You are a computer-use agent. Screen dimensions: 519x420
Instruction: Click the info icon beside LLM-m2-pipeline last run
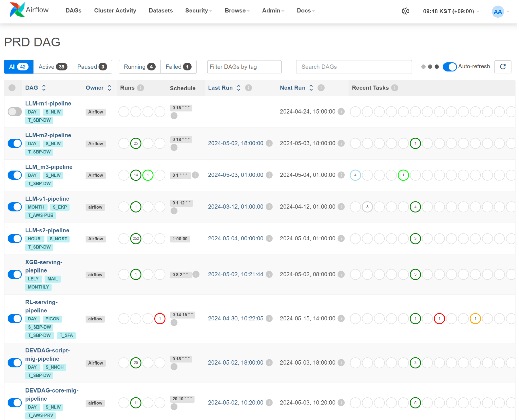click(269, 143)
